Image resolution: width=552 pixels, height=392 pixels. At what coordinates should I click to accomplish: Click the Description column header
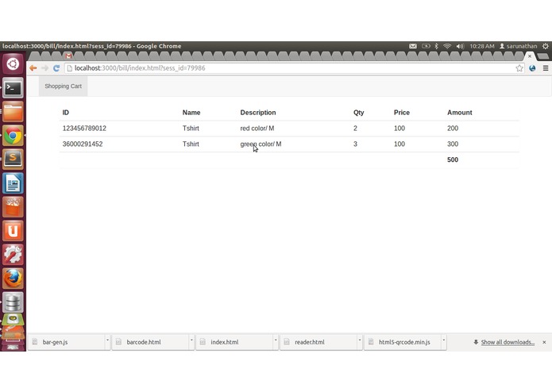point(258,113)
